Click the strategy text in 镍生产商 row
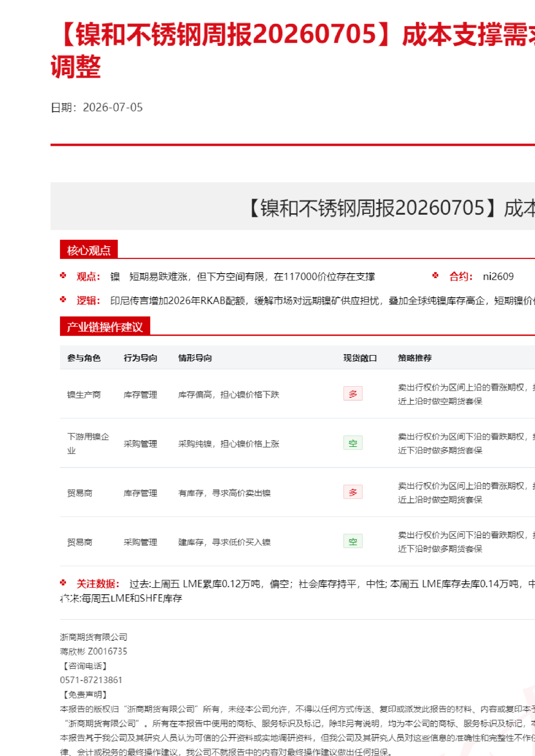 click(x=467, y=394)
